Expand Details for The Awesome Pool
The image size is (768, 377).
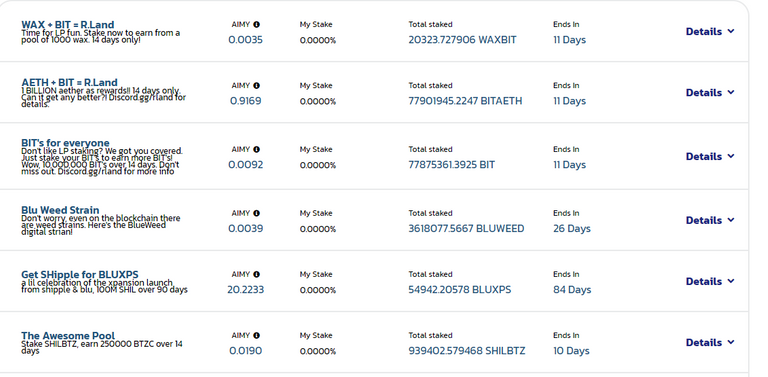pyautogui.click(x=710, y=343)
